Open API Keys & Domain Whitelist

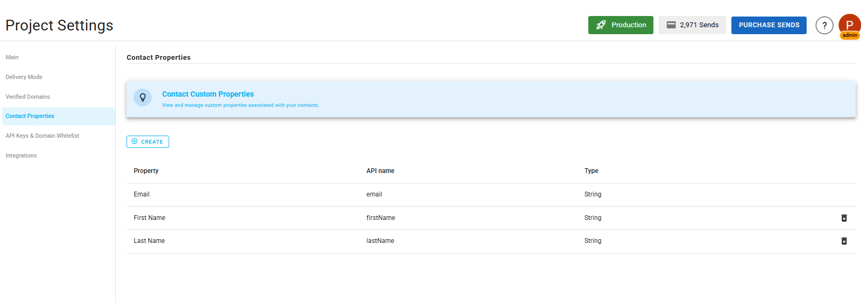(x=42, y=136)
